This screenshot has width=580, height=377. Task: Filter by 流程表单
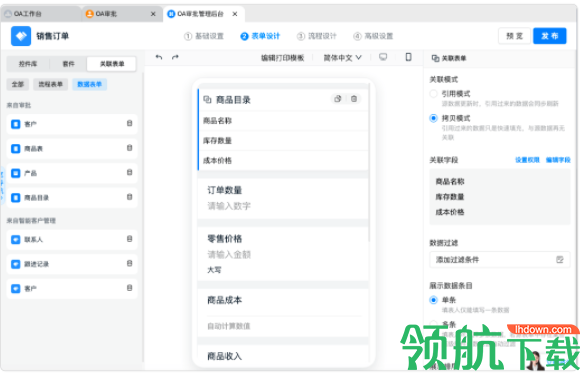51,84
